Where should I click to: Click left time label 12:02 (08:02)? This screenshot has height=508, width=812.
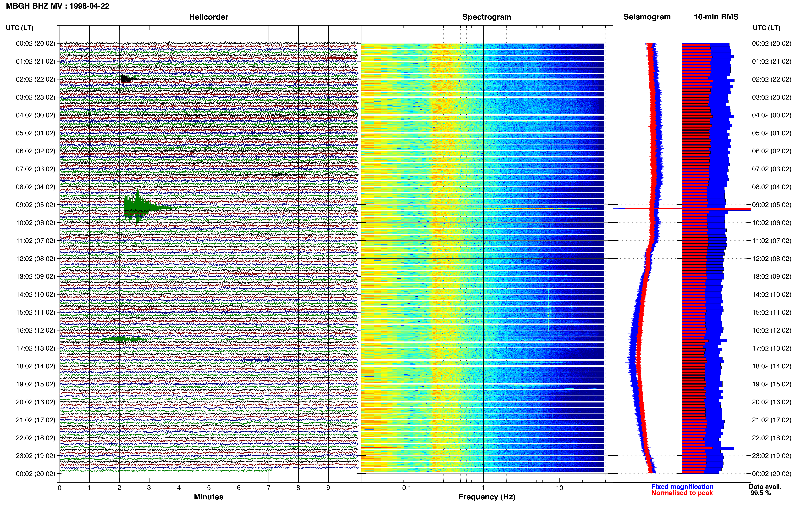pyautogui.click(x=36, y=259)
